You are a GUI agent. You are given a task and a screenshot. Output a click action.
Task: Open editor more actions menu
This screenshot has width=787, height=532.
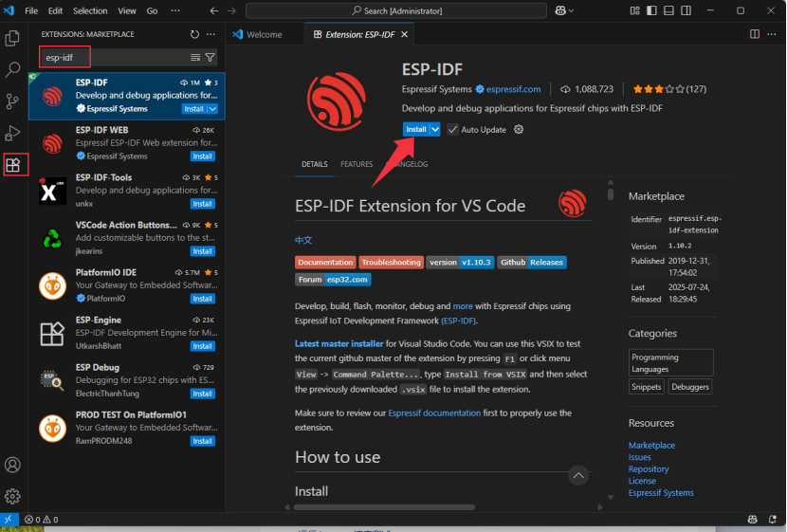772,34
